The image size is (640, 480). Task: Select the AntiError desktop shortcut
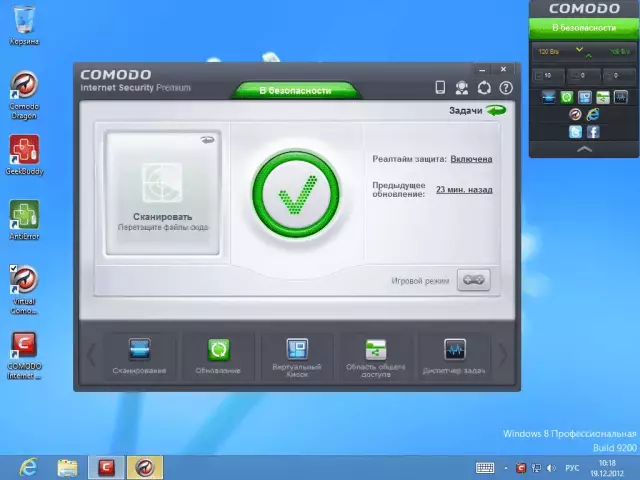tap(24, 220)
